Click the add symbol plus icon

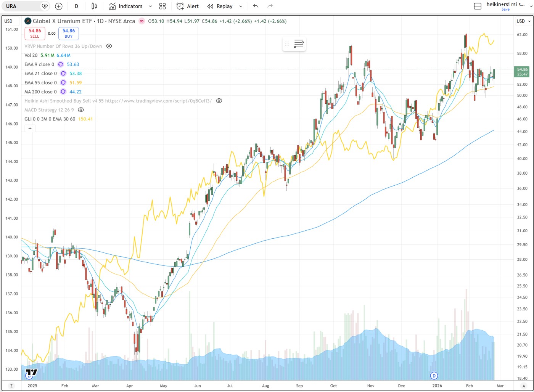pos(58,6)
